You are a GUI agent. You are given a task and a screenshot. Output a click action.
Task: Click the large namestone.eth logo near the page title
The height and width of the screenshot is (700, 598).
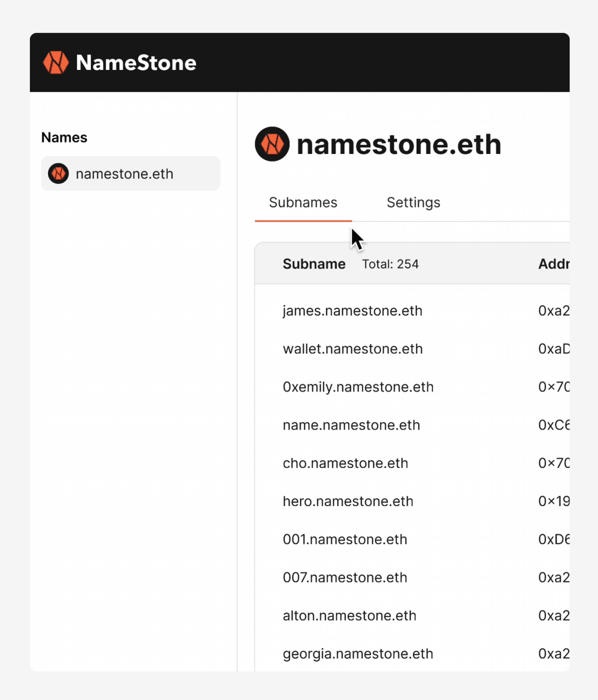[272, 143]
